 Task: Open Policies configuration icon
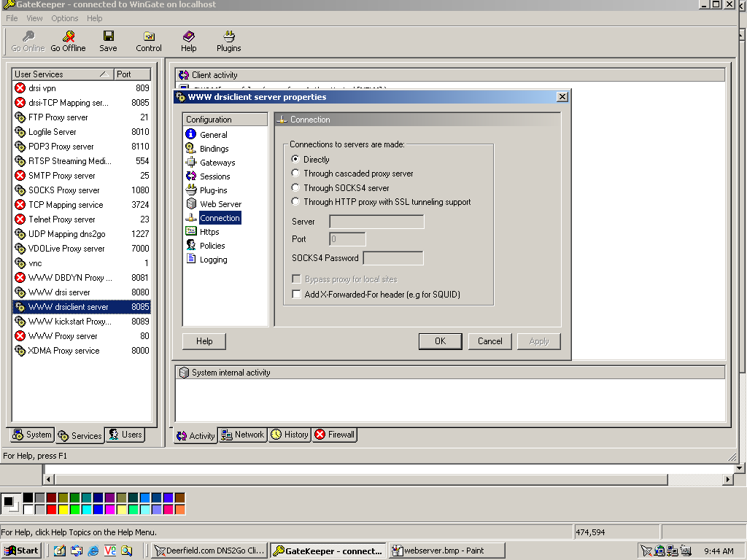coord(190,245)
